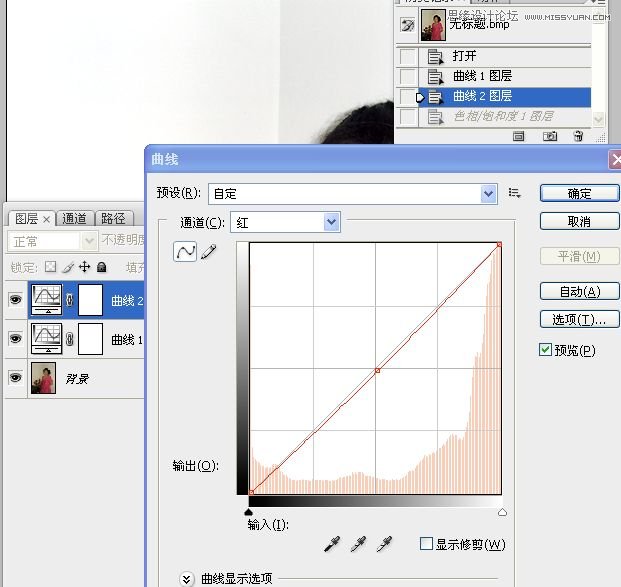This screenshot has width=621, height=587.
Task: Toggle lock all padlock icon
Action: tap(102, 267)
